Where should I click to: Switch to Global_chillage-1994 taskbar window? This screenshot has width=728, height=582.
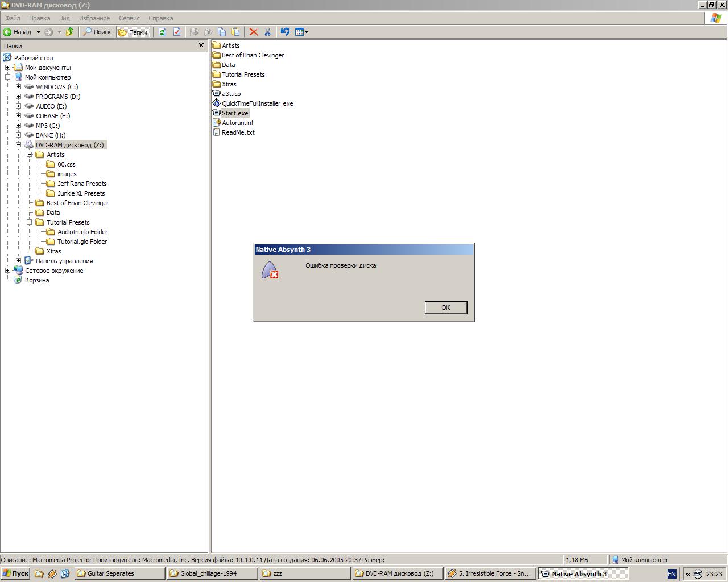click(213, 573)
